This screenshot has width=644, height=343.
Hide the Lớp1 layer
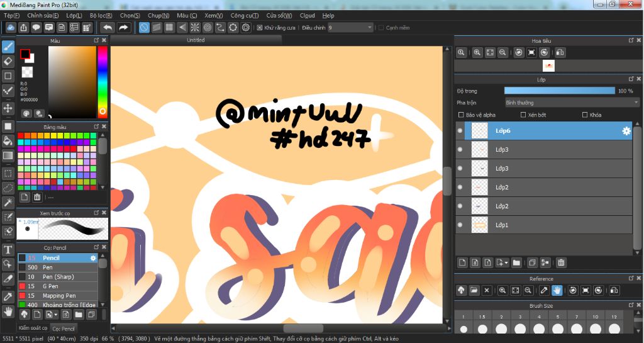click(x=460, y=225)
